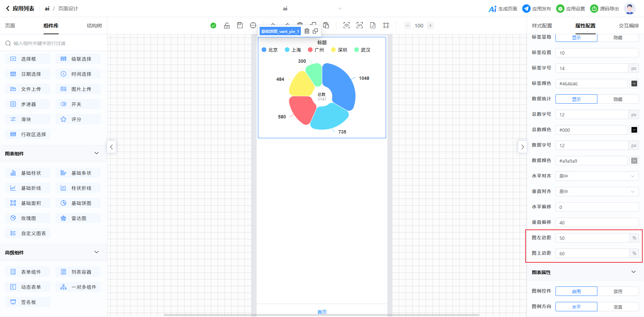The width and height of the screenshot is (644, 317).
Task: Click the 应用发布 button
Action: click(537, 9)
